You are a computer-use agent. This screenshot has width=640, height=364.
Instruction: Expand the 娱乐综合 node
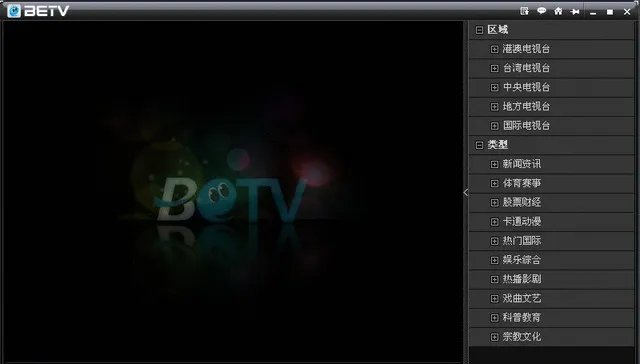pyautogui.click(x=494, y=260)
